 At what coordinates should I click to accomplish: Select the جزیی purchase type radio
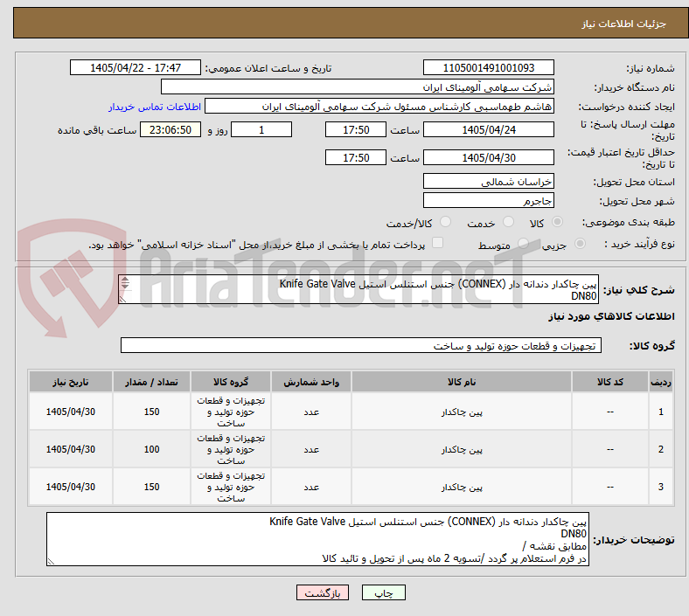(580, 244)
